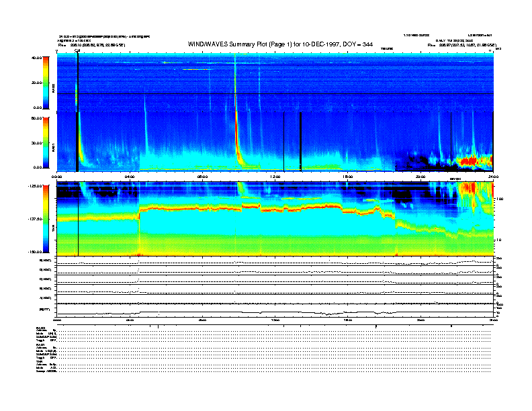Click the -150.00 label on TNR scale
This screenshot has height=411, width=532.
(x=35, y=252)
